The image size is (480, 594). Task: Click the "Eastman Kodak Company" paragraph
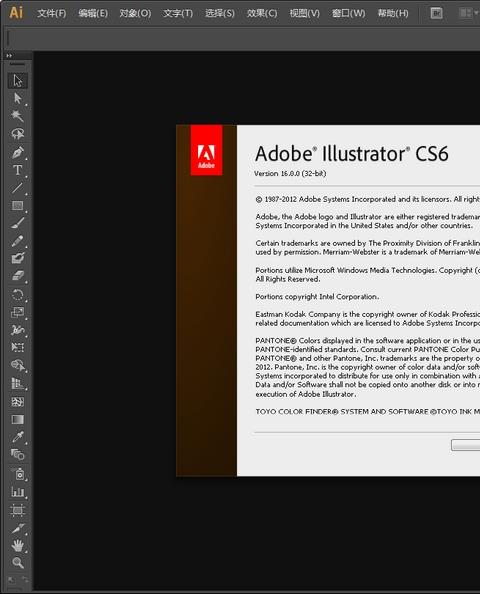coord(367,319)
